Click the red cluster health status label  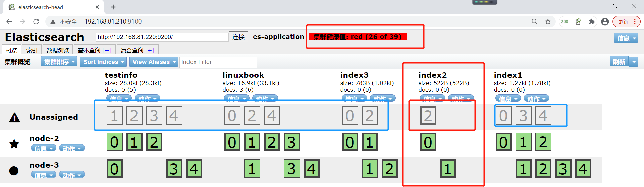(x=358, y=37)
